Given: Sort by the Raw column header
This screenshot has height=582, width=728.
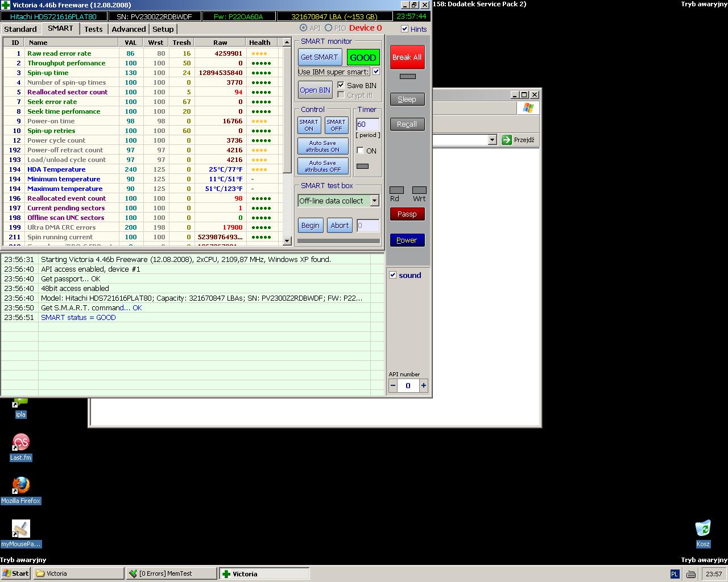Looking at the screenshot, I should tap(220, 43).
